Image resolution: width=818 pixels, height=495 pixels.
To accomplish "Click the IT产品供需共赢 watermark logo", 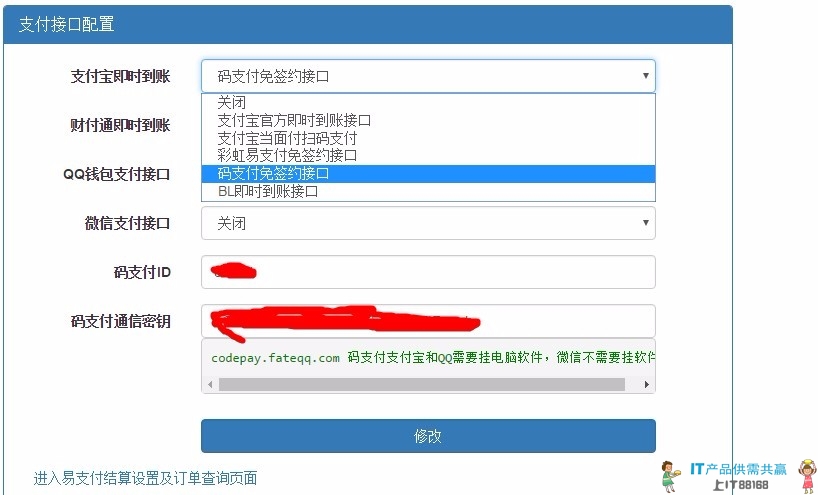I will click(x=738, y=476).
